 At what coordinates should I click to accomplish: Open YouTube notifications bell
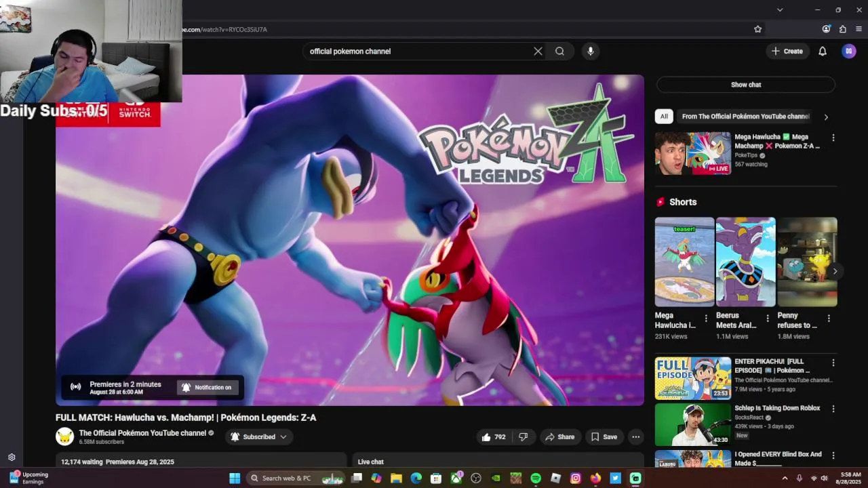pyautogui.click(x=823, y=51)
